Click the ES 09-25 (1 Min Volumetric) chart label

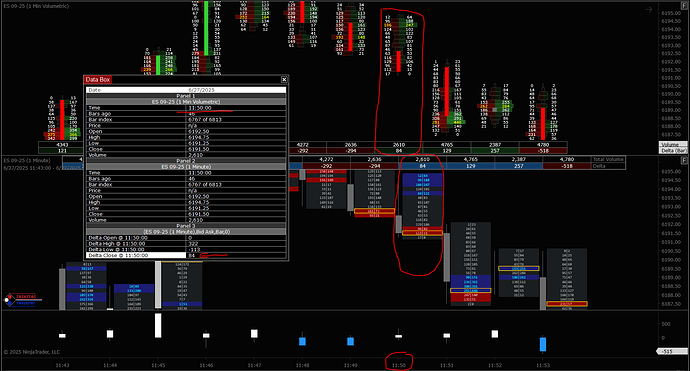pyautogui.click(x=36, y=6)
